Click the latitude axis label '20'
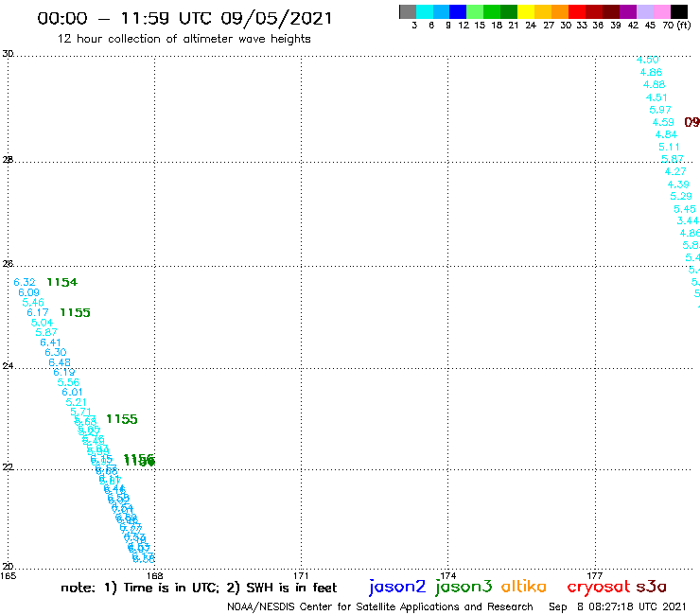Screen dimensions: 700x615 [x=8, y=567]
